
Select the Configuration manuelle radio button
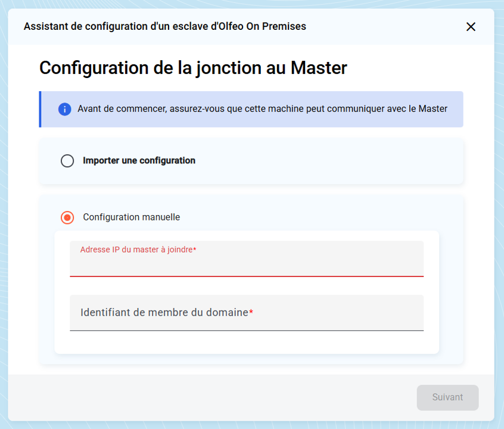click(67, 217)
